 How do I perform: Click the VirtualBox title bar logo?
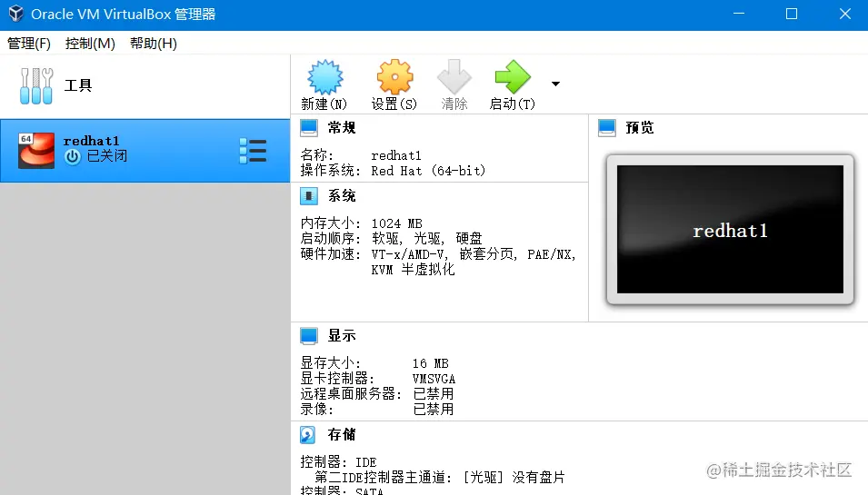[x=16, y=14]
